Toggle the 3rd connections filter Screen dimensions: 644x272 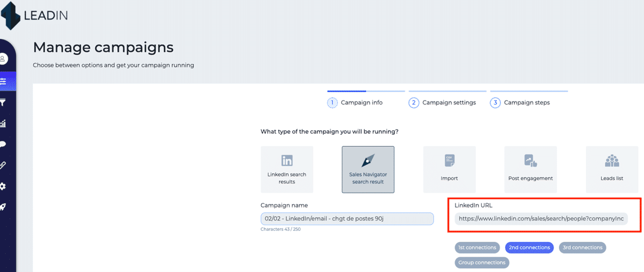(582, 248)
